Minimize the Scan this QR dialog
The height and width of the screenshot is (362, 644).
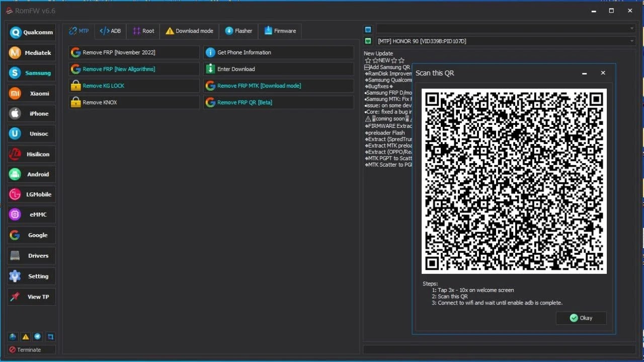pyautogui.click(x=585, y=73)
